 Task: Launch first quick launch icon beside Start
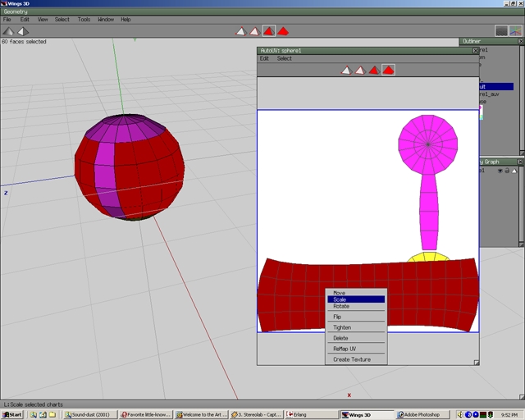[33, 414]
